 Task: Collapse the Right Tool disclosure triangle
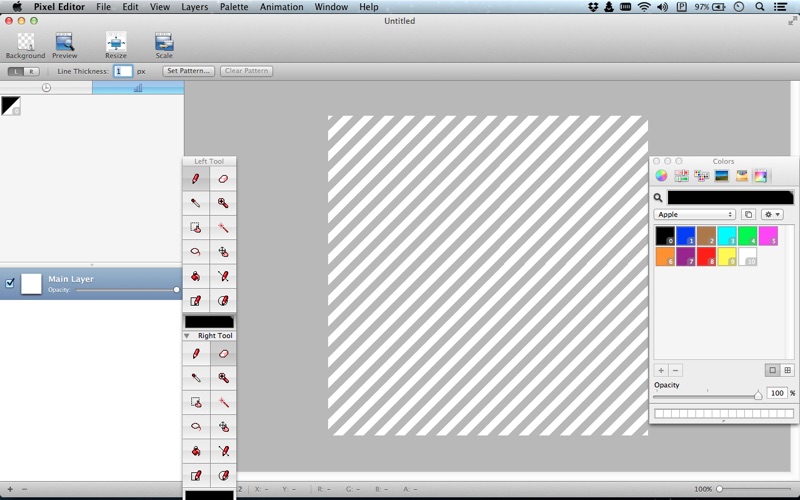coord(187,336)
